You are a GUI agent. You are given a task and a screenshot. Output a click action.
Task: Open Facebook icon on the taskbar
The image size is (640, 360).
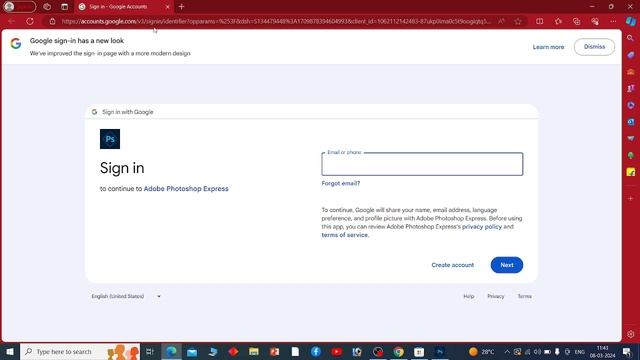point(316,351)
